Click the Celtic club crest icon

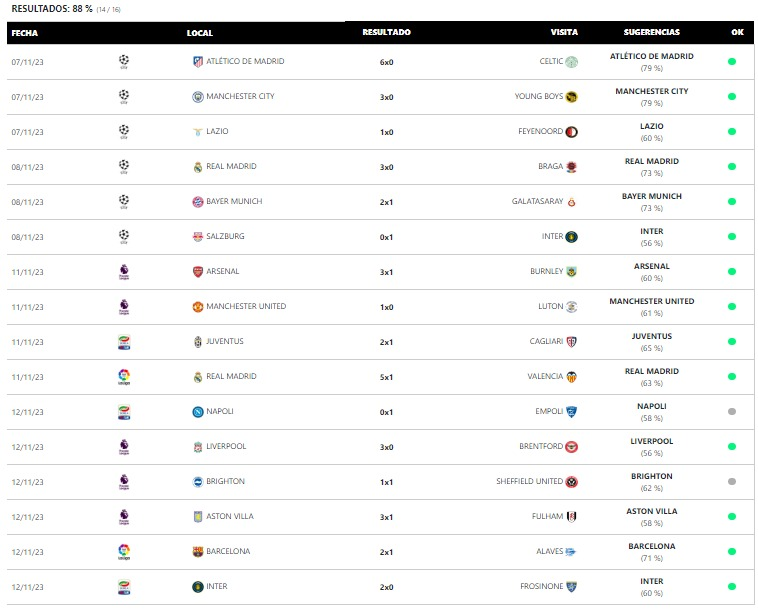point(571,61)
